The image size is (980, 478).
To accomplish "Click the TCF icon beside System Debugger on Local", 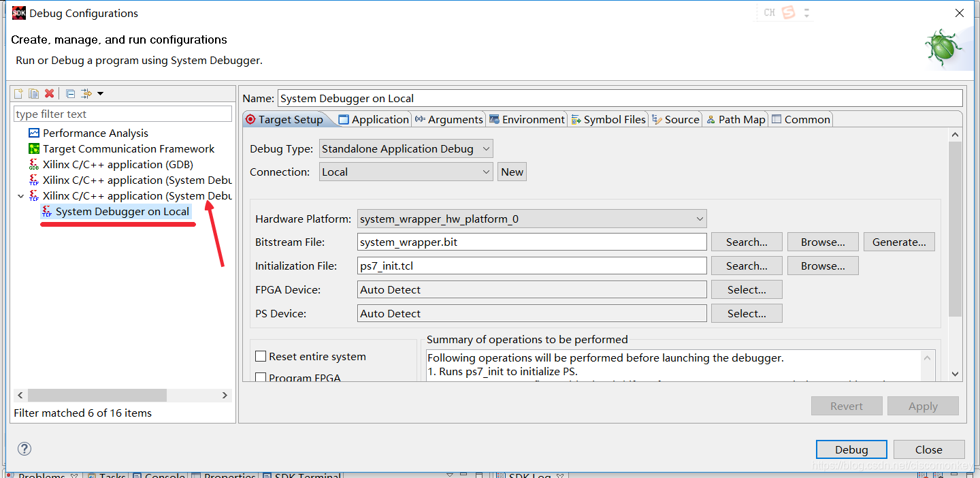I will 47,211.
